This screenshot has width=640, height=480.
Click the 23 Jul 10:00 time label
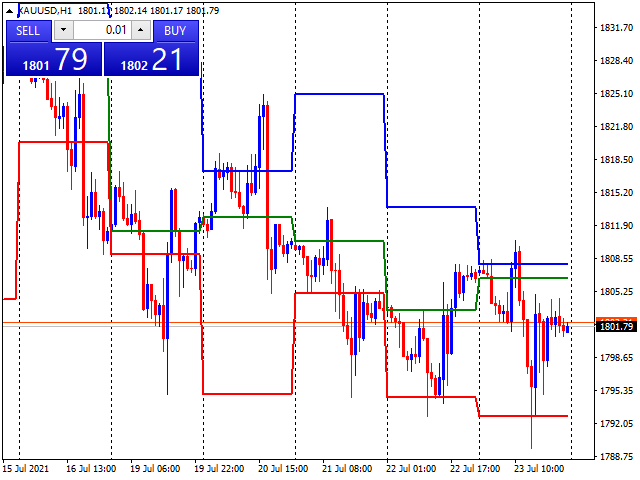click(x=539, y=469)
